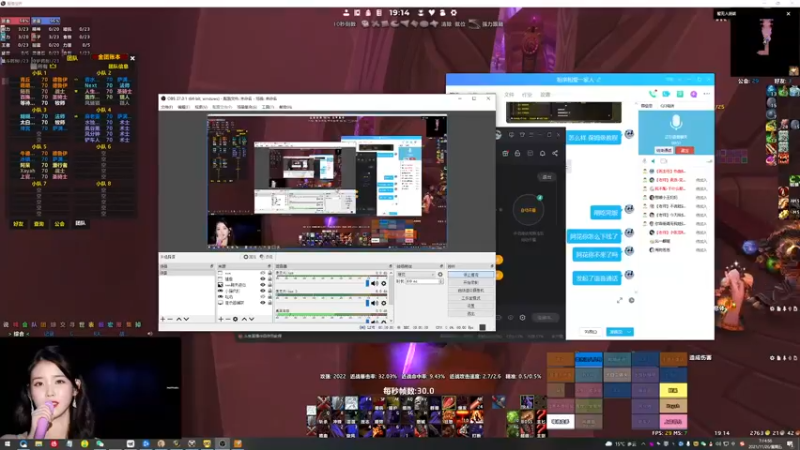The height and width of the screenshot is (450, 800).
Task: Pop out Scenes dock panel icon
Action: pos(212,266)
